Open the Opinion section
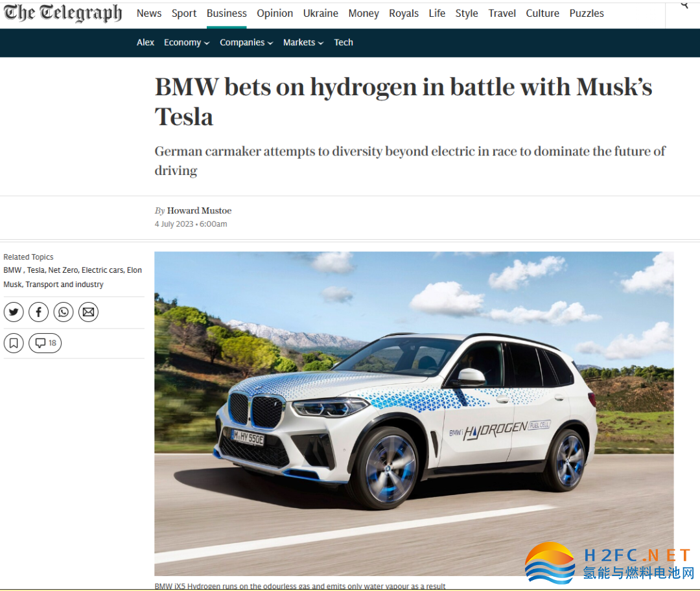Image resolution: width=700 pixels, height=591 pixels. [275, 14]
